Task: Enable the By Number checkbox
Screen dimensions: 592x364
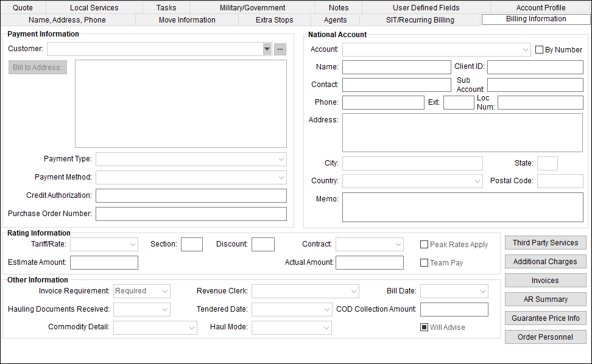Action: (540, 49)
